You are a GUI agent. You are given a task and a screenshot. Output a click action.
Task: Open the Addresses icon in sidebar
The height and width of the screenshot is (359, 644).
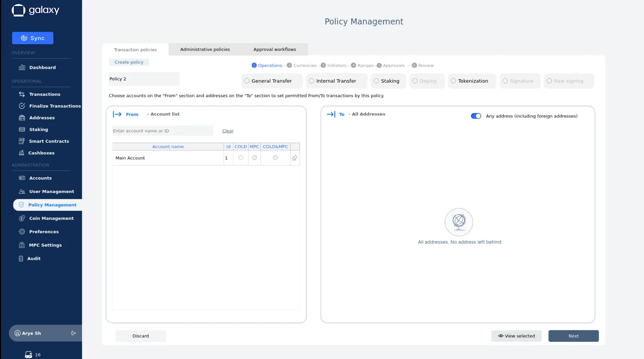click(22, 117)
